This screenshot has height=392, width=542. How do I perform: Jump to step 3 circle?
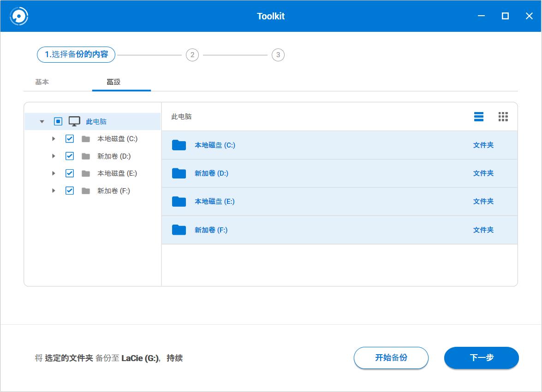click(278, 55)
